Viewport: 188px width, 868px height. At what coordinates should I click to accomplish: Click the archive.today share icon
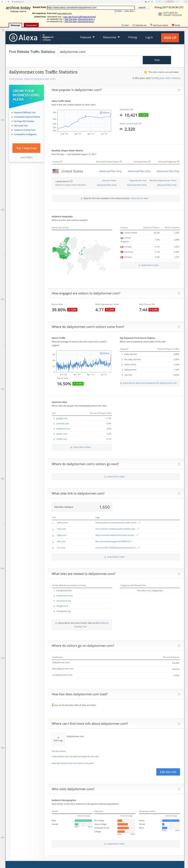pos(122,25)
